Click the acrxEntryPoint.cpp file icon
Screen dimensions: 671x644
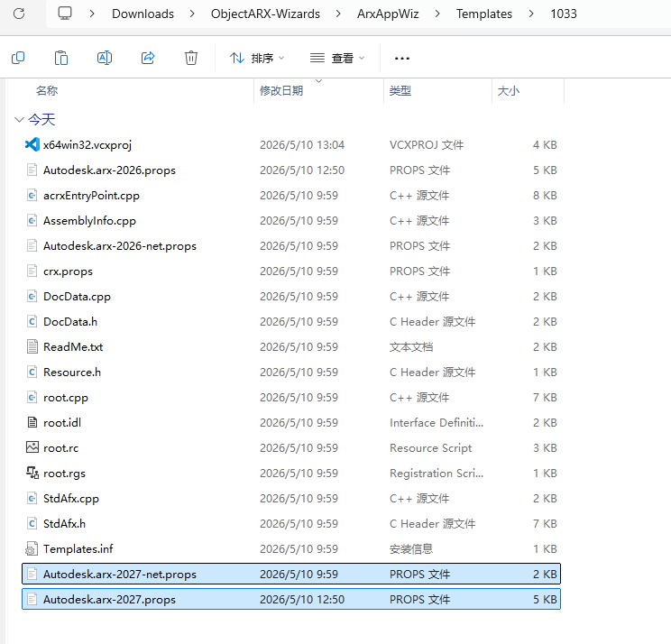pos(32,195)
